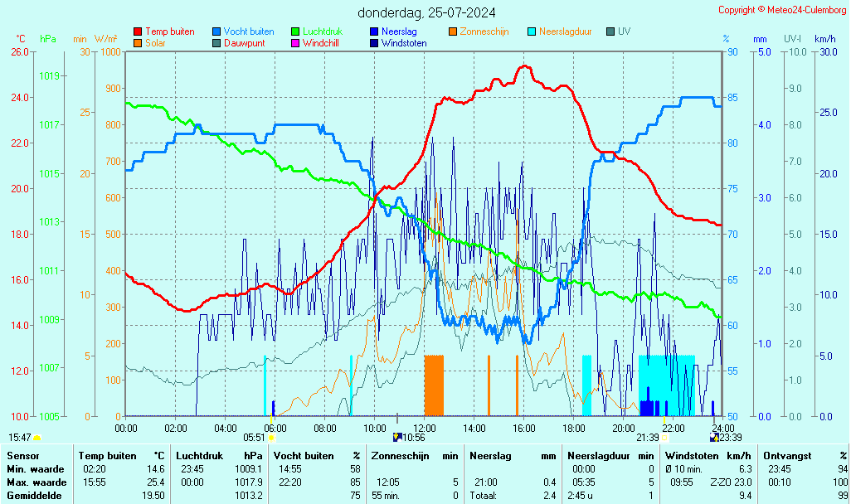The height and width of the screenshot is (504, 851).
Task: Click the moon icon beside 10:56
Action: click(x=397, y=437)
